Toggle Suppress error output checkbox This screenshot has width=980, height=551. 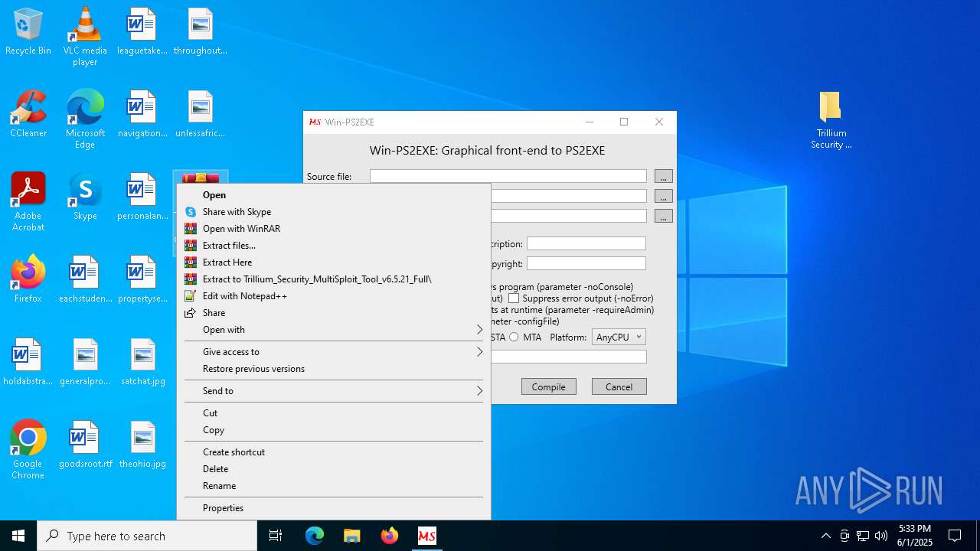514,298
